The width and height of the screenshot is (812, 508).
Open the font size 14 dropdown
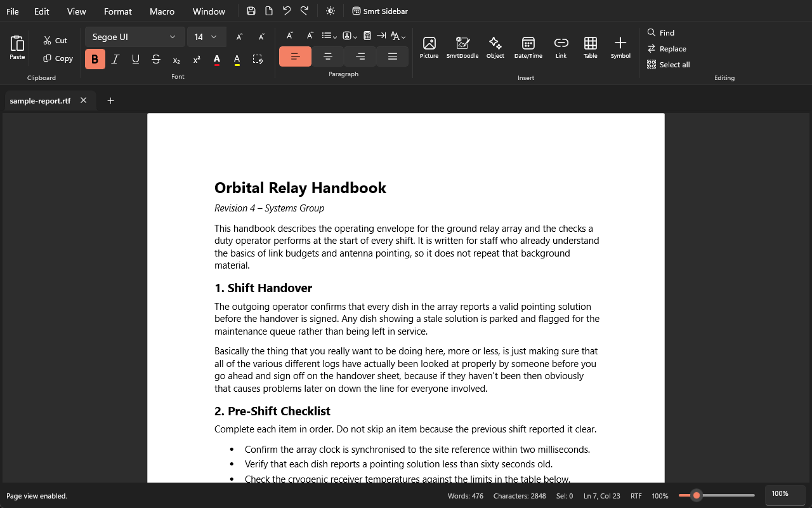point(207,37)
